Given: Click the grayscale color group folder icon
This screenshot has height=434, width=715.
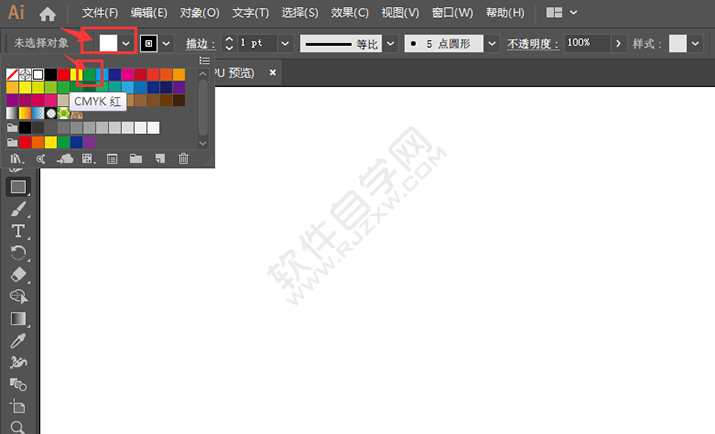Looking at the screenshot, I should pos(12,128).
